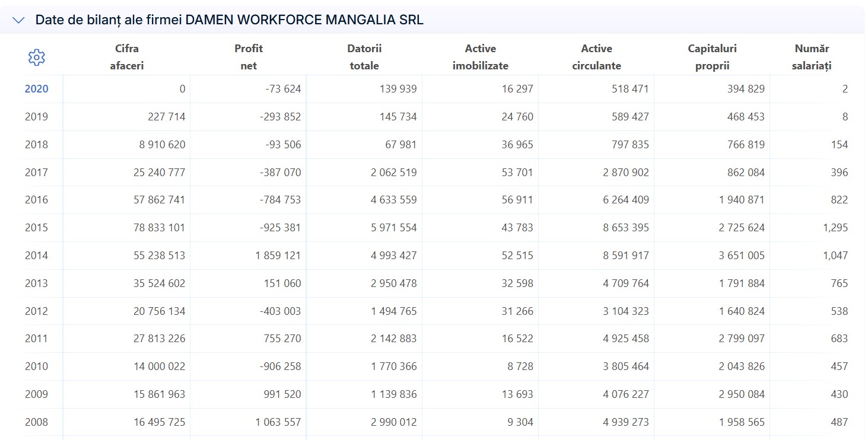Select total debts value 139 939
868x440 pixels.
pyautogui.click(x=398, y=89)
